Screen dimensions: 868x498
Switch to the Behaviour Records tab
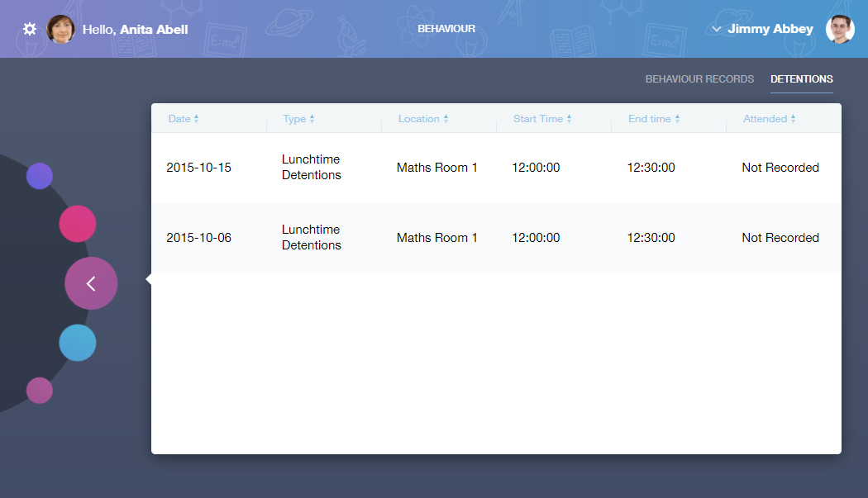click(699, 79)
